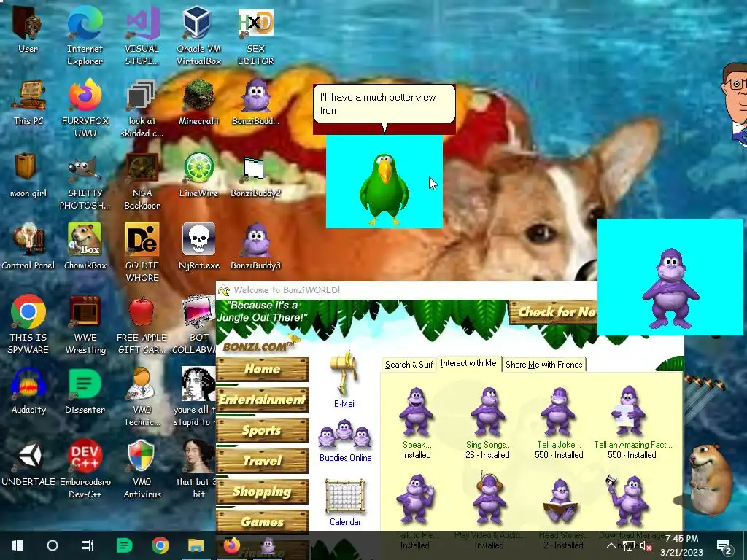
Task: Open Firefox from the taskbar
Action: [231, 545]
